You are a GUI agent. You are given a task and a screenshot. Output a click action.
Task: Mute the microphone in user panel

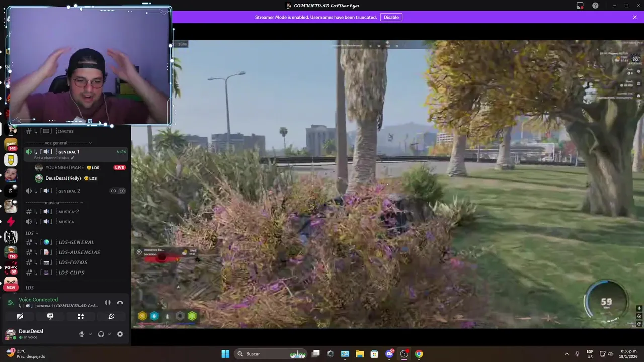point(82,334)
